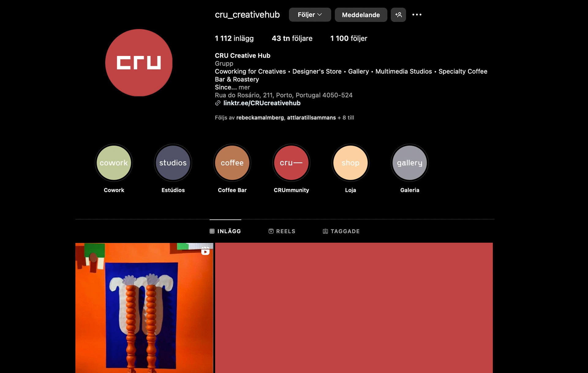Open the cowork story highlight
The image size is (588, 373).
tap(114, 163)
